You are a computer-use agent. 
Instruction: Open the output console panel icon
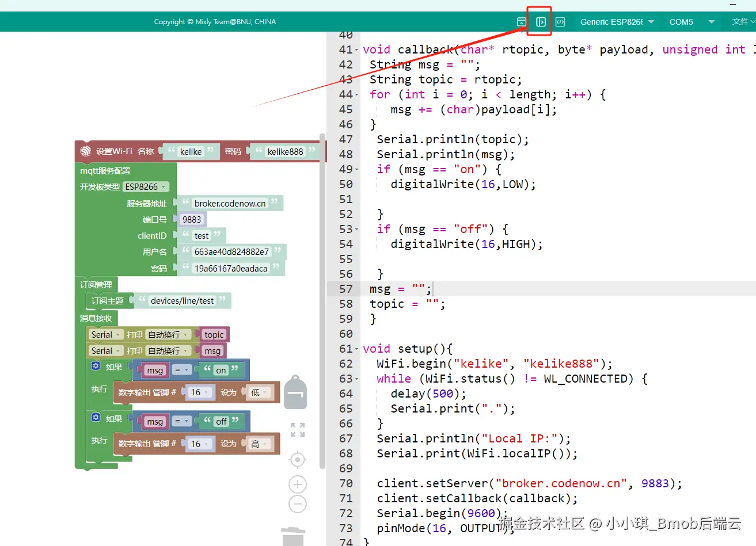tap(521, 22)
